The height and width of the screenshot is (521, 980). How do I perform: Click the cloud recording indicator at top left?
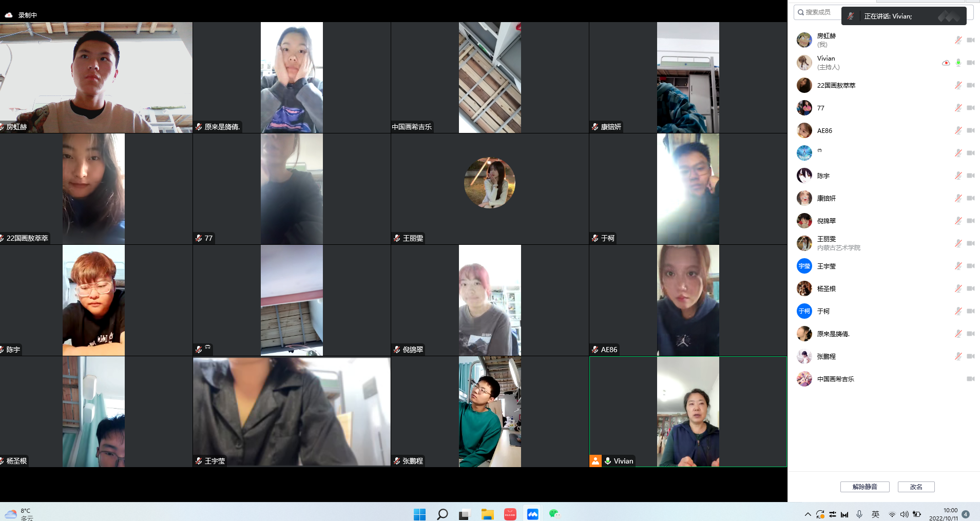pos(9,15)
